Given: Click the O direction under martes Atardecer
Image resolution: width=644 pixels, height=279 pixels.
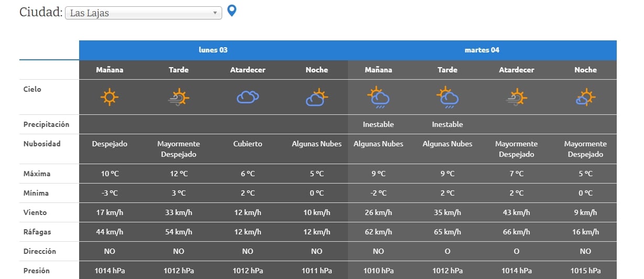Looking at the screenshot, I should point(516,251).
